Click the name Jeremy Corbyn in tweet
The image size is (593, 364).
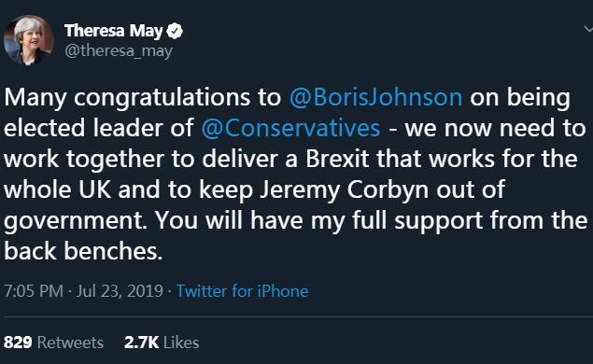pyautogui.click(x=345, y=189)
